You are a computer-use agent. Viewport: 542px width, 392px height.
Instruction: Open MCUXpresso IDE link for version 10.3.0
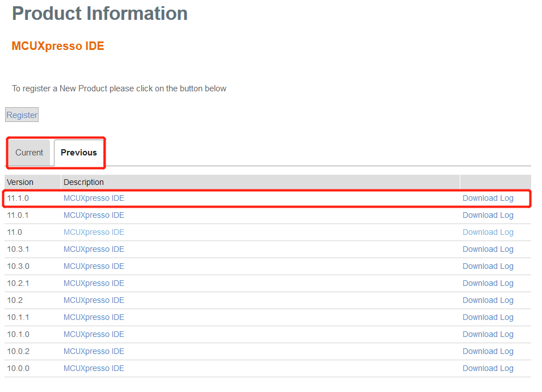[94, 266]
